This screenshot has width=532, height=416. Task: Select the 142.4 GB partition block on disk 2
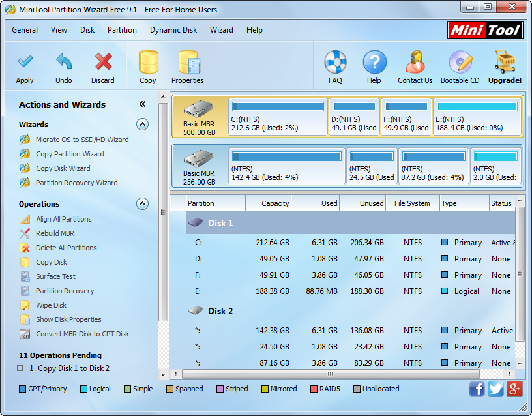point(287,166)
